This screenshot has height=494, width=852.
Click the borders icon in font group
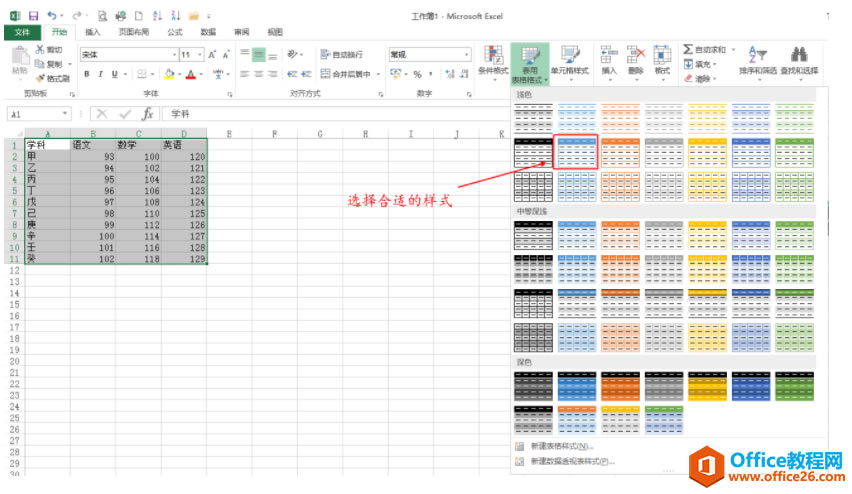[142, 74]
